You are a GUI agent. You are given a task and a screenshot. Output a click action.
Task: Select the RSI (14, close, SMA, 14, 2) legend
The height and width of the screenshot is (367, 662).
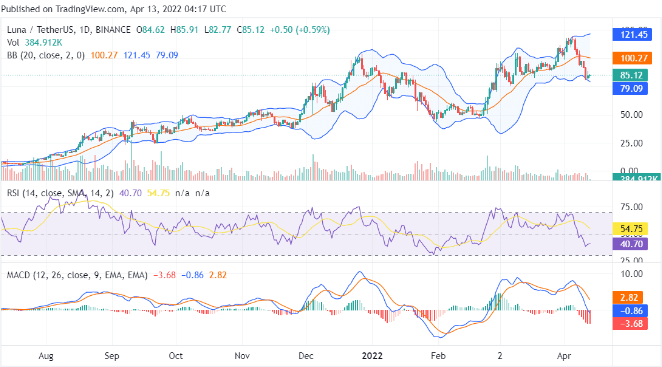pos(60,193)
